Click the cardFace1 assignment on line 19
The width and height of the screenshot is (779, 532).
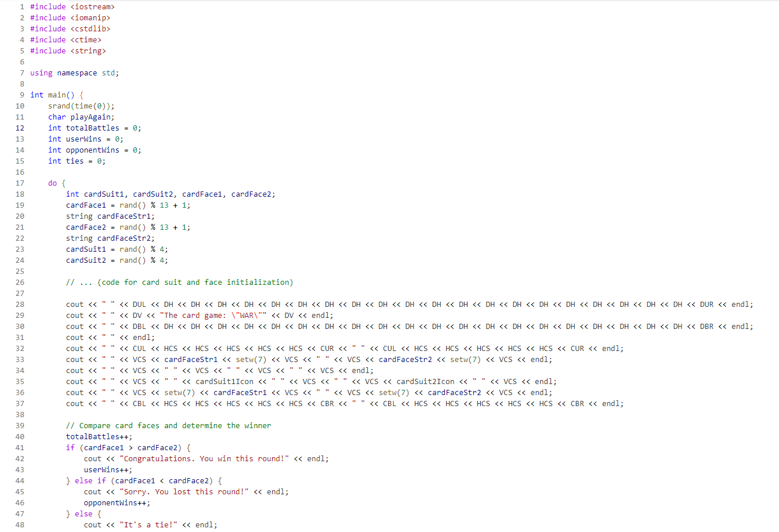point(128,205)
